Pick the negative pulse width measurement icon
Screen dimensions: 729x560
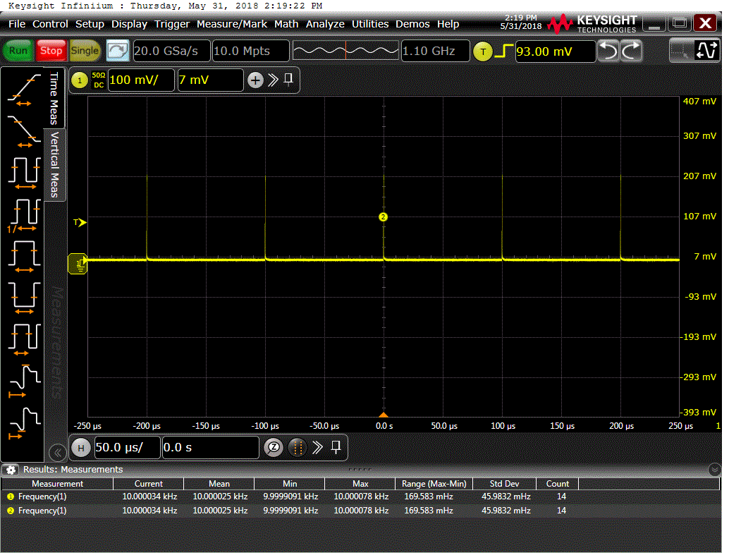coord(24,297)
